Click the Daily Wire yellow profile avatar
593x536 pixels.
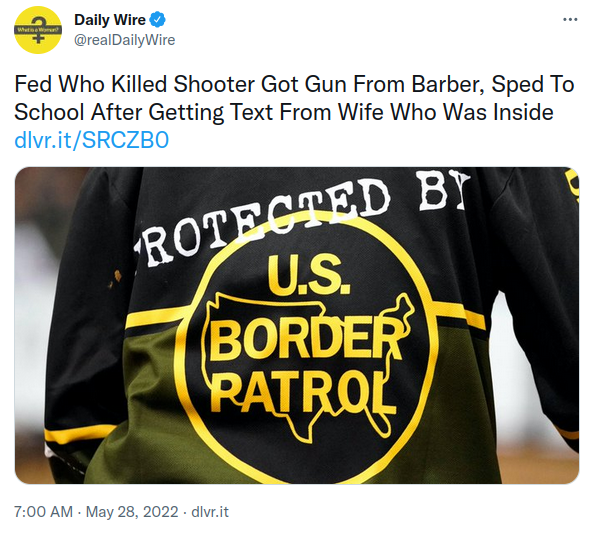(37, 30)
